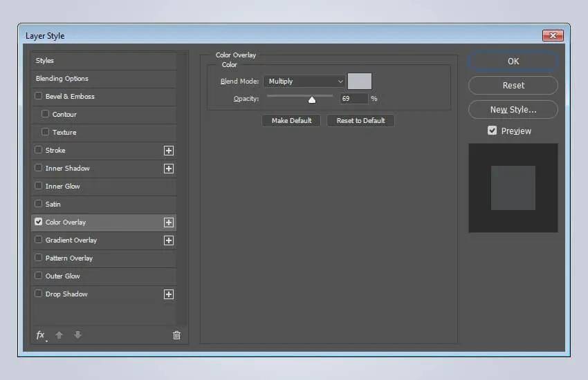The image size is (588, 380).
Task: Click the effects list vertical scrollbar
Action: pos(182,189)
